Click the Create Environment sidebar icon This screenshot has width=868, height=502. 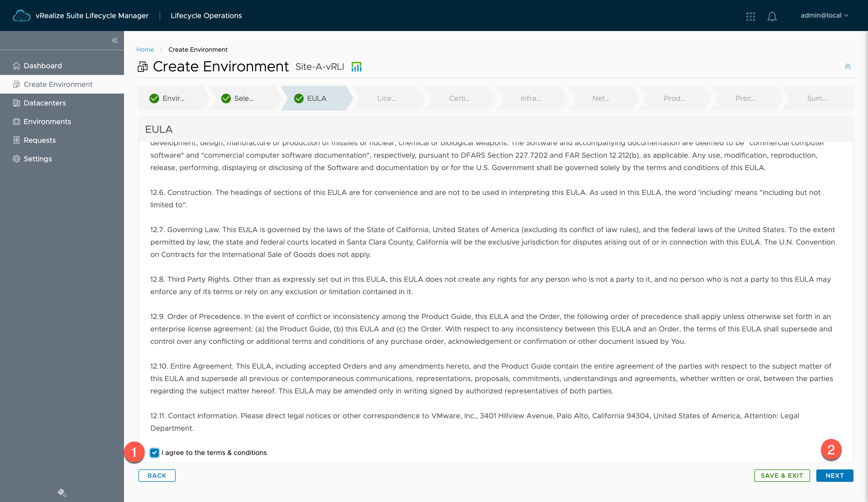point(17,84)
